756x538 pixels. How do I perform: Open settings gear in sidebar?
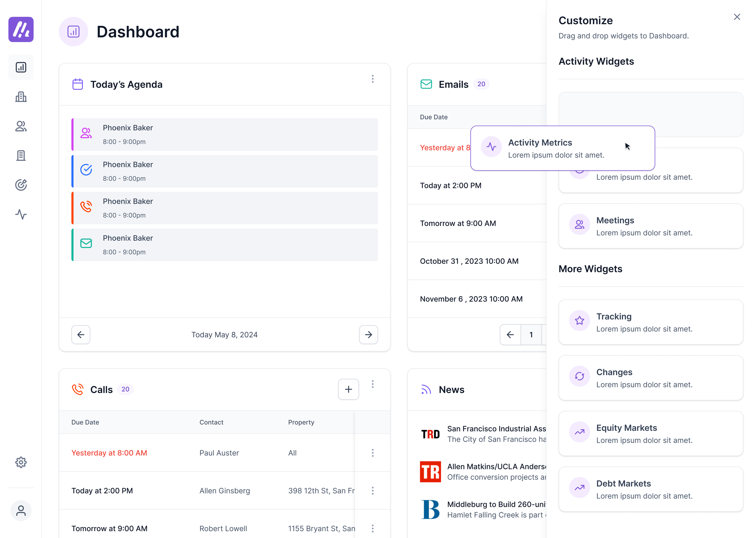pos(21,462)
